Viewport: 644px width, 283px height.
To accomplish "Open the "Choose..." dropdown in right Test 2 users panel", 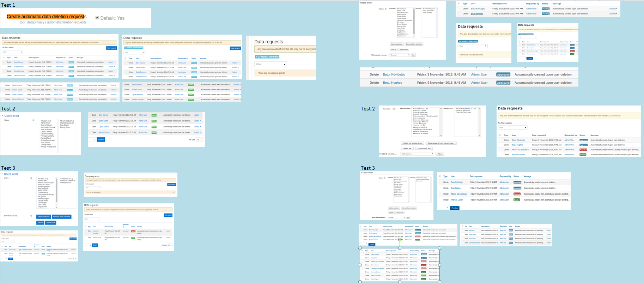I will [417, 154].
